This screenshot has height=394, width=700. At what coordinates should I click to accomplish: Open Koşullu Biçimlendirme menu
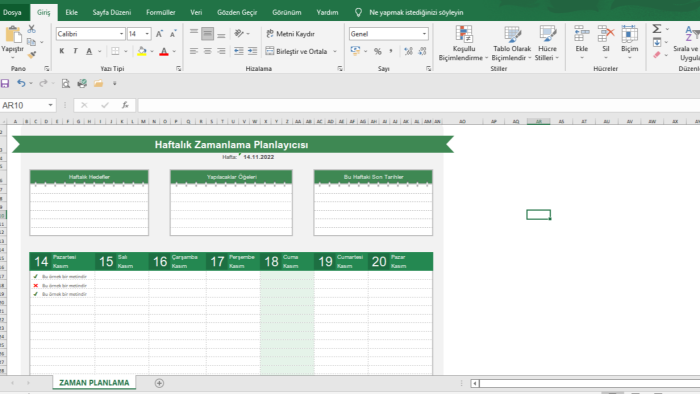463,44
